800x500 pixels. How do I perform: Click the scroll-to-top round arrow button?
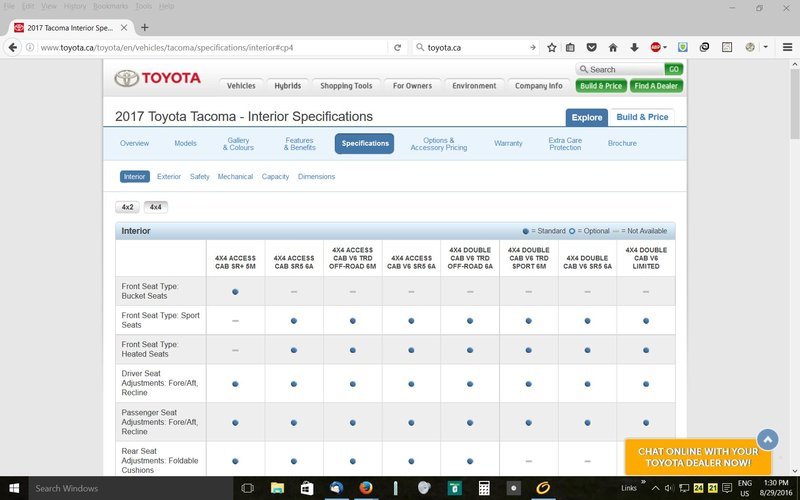767,439
